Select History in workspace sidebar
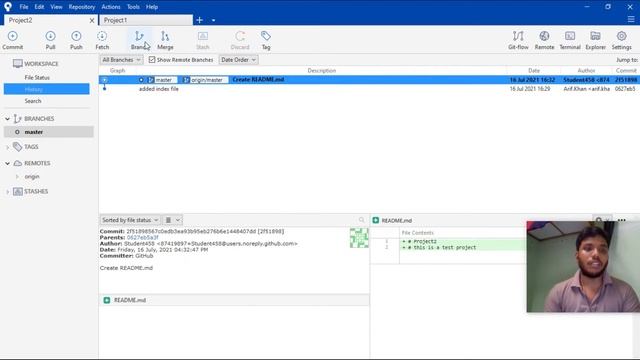This screenshot has width=640, height=360. pyautogui.click(x=47, y=89)
